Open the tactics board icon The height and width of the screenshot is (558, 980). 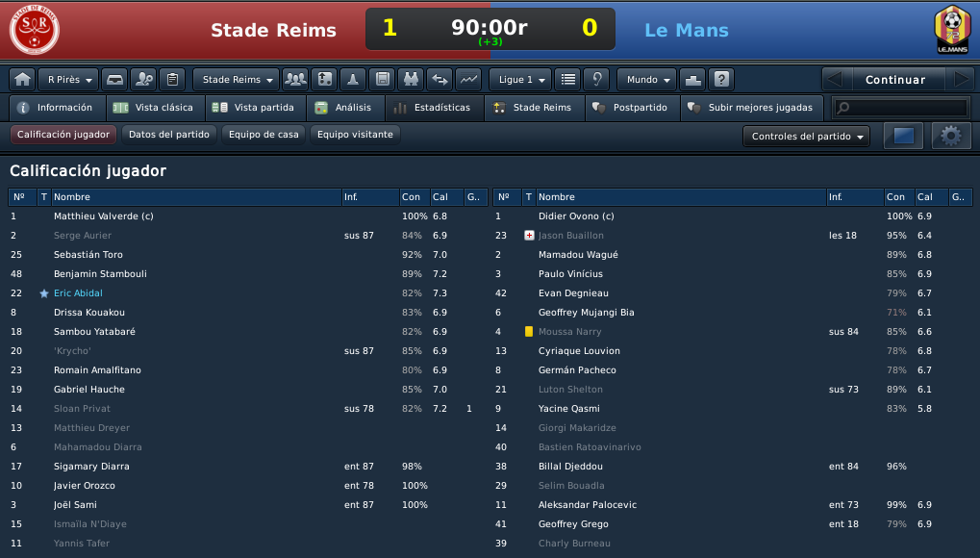pyautogui.click(x=324, y=80)
